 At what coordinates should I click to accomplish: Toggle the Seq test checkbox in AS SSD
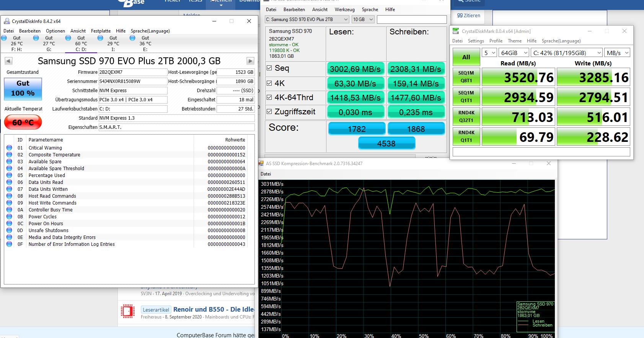(x=269, y=68)
